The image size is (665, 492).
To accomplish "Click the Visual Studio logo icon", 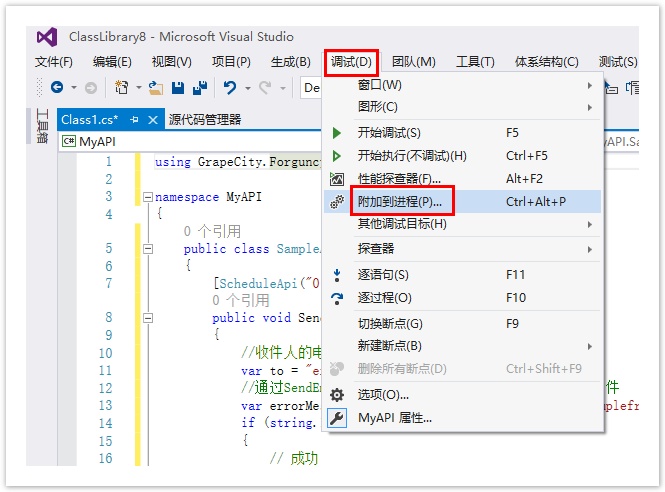I will (x=47, y=37).
